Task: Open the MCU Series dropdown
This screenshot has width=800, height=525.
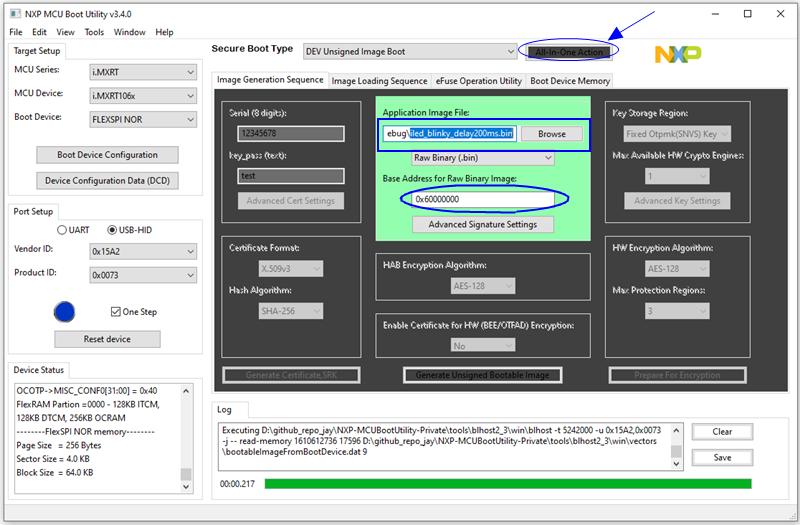Action: (143, 72)
